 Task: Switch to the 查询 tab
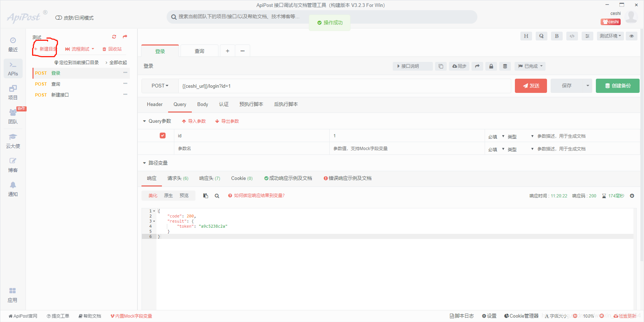pos(199,51)
